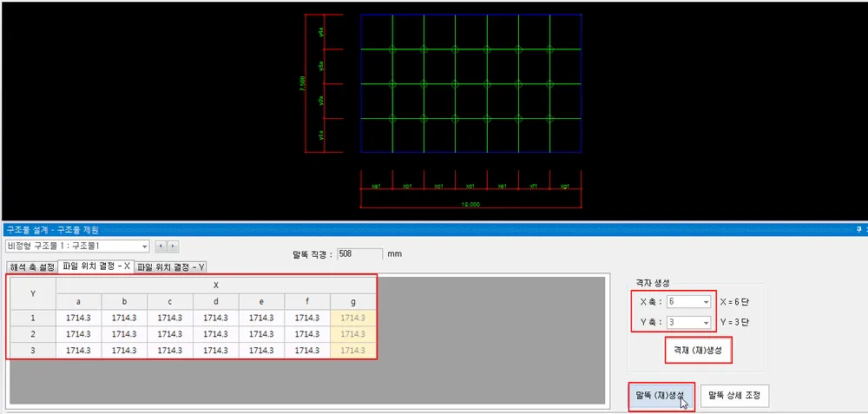Select the 파일 위치 결정 - X tab

(97, 266)
